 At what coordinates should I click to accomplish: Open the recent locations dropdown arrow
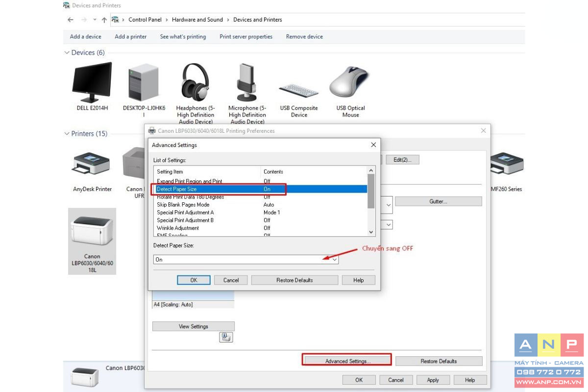95,20
